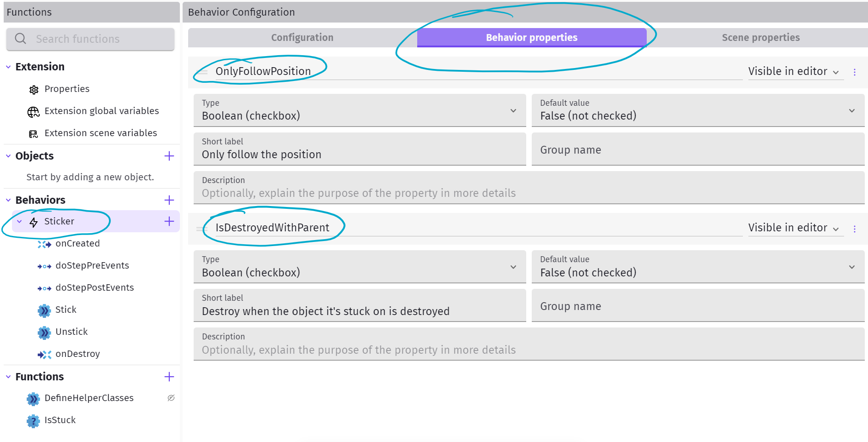The width and height of the screenshot is (868, 442).
Task: Open options menu for IsDestroyedWithParent property
Action: click(x=855, y=229)
